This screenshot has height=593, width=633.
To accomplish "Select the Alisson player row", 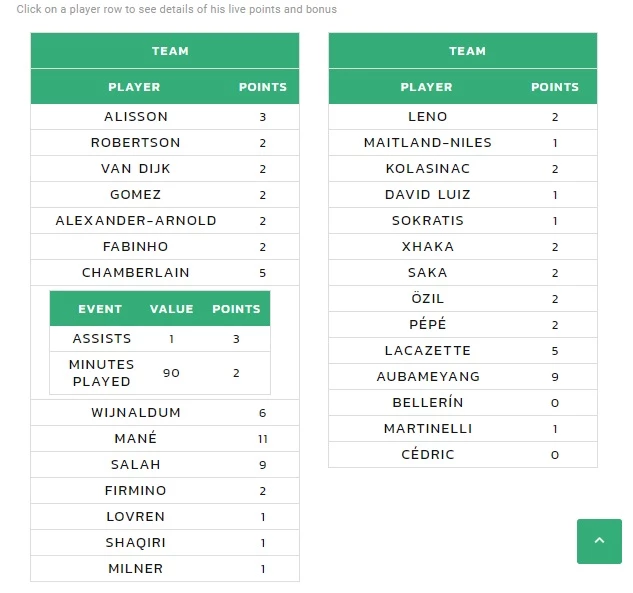I will click(165, 117).
